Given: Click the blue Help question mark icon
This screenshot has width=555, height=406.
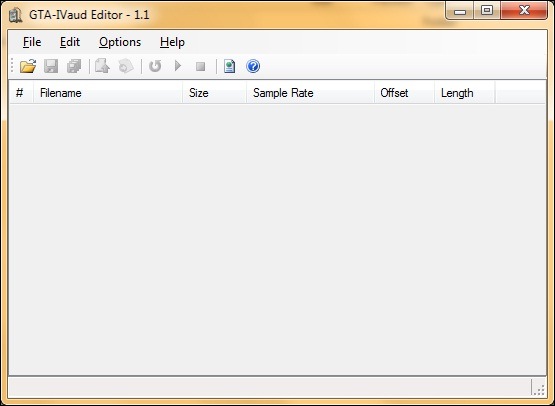Looking at the screenshot, I should 253,66.
